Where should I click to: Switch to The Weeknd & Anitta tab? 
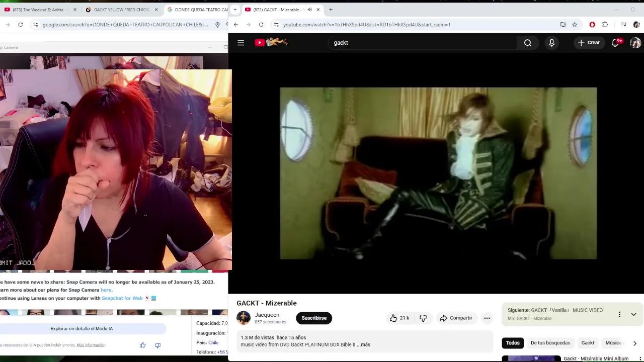click(x=39, y=10)
